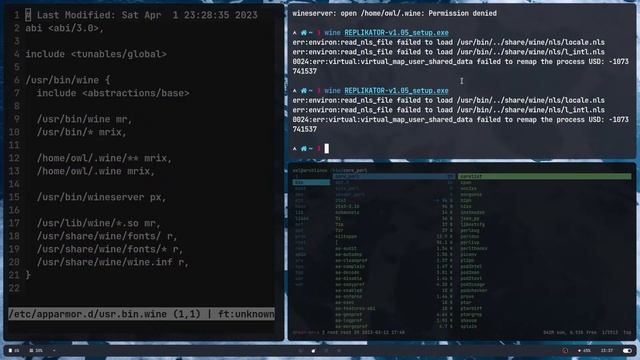The width and height of the screenshot is (640, 360).
Task: Click the '/usr/bin/* mrix,' rule line
Action: pyautogui.click(x=82, y=132)
